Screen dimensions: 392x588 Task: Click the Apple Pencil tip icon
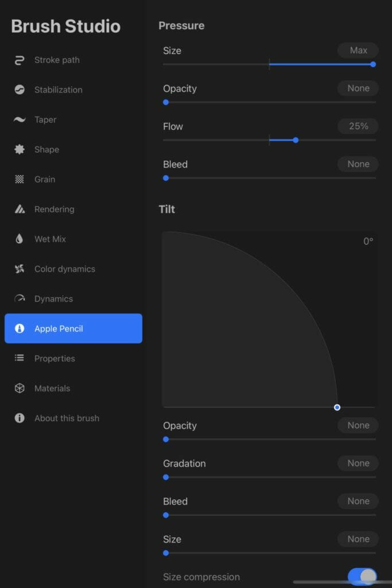coord(20,328)
